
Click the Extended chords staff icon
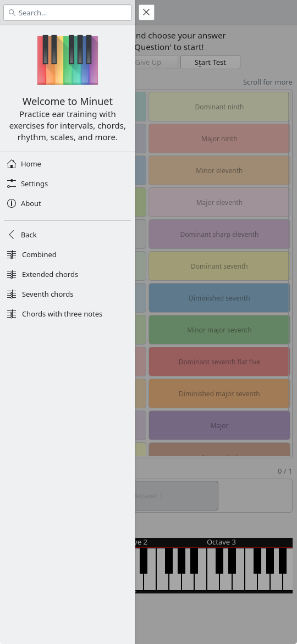12,274
